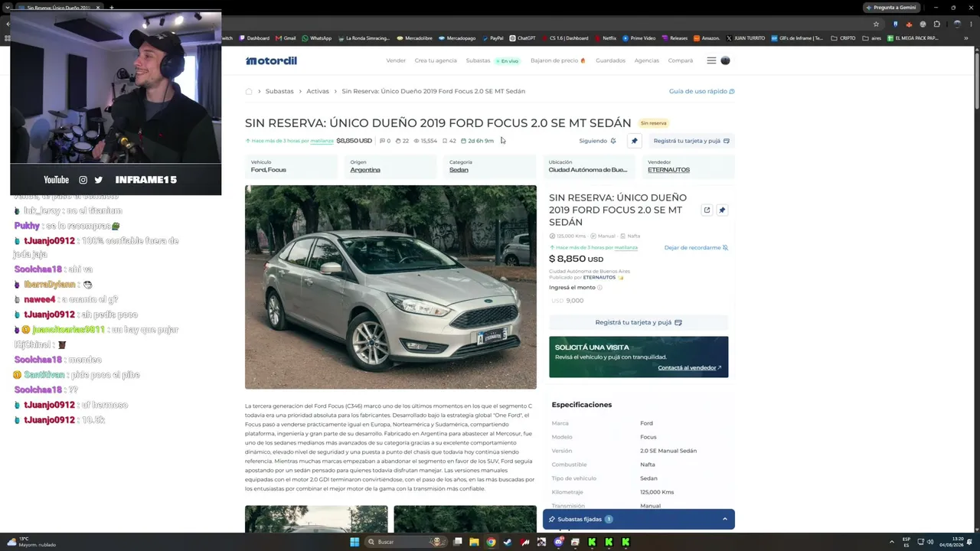Open the Windows Start menu
Viewport: 980px width, 551px height.
coord(354,542)
